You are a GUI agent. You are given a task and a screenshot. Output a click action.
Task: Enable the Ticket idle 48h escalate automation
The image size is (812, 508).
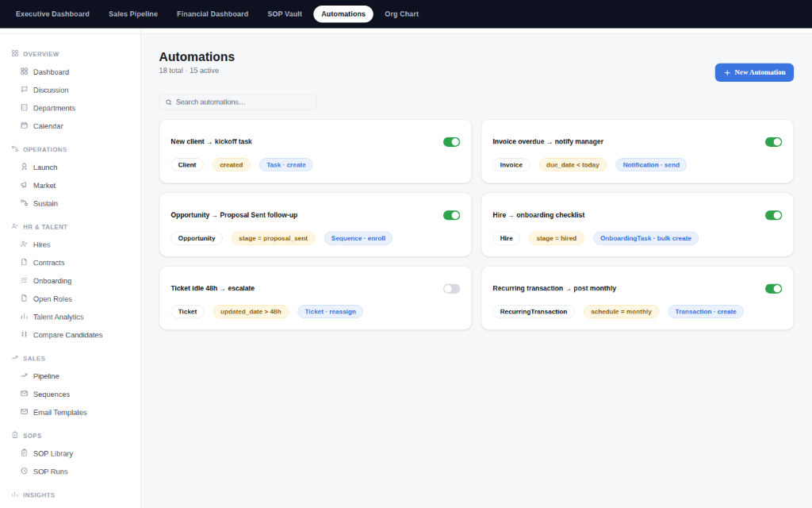(x=451, y=289)
